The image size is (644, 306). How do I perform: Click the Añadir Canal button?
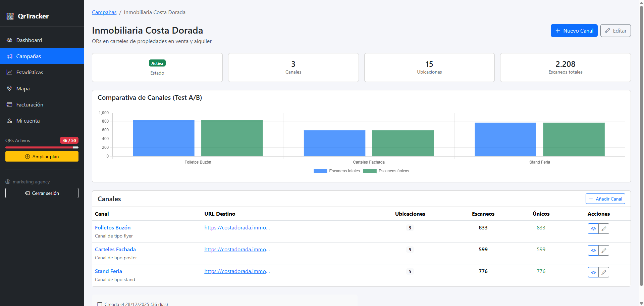605,199
